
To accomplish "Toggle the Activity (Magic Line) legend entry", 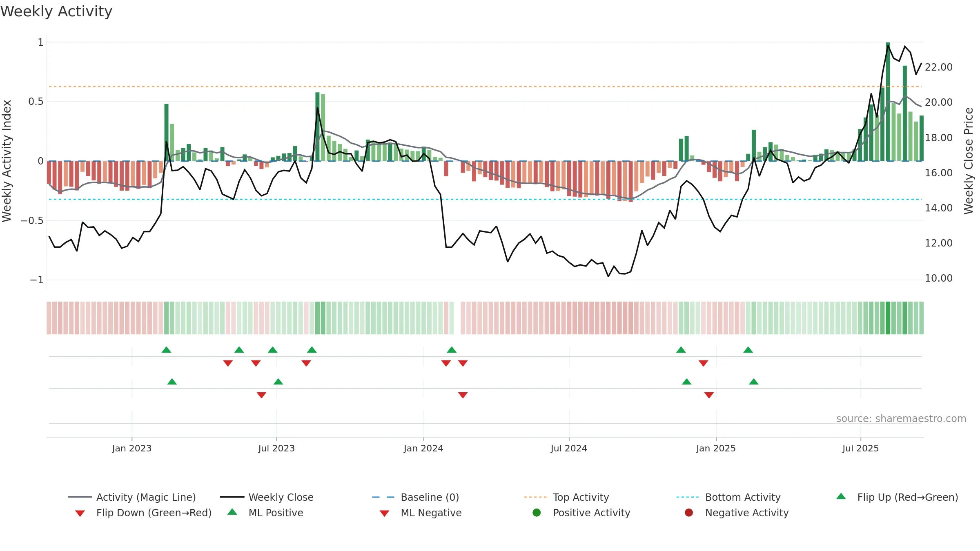I will (132, 497).
